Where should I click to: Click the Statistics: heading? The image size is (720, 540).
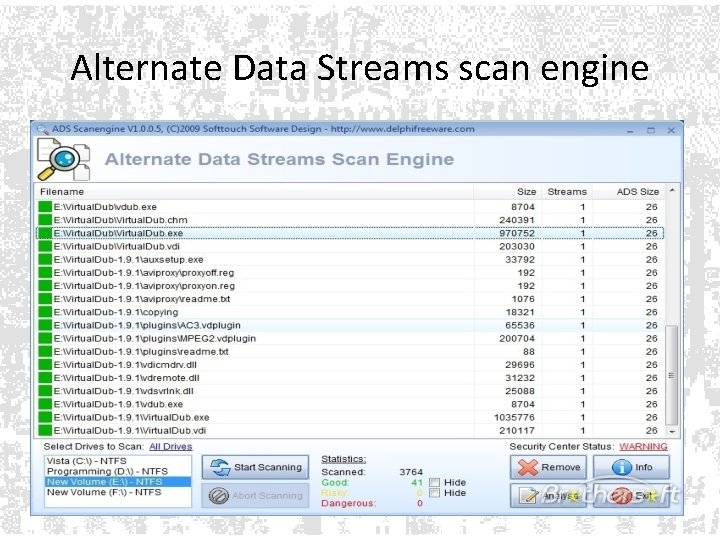(x=343, y=459)
